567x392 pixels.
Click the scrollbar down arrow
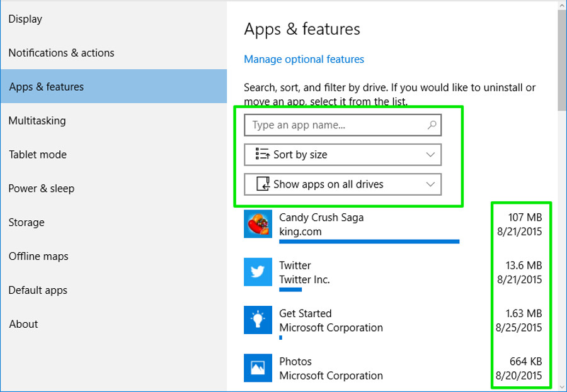coord(562,387)
